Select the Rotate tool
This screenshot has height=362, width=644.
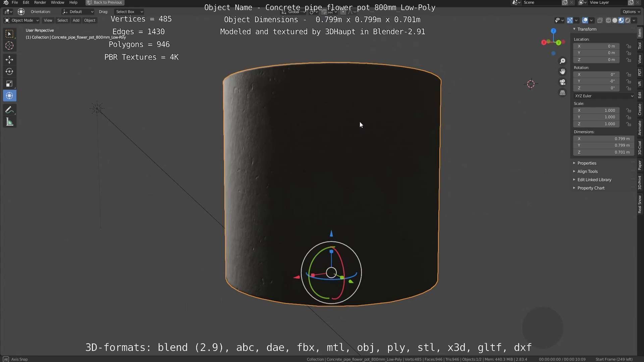click(x=9, y=71)
